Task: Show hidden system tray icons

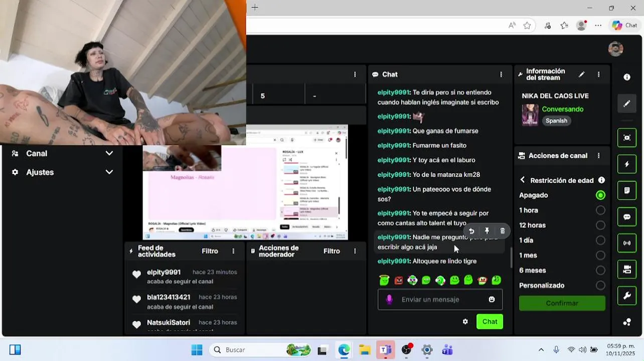Action: point(541,349)
